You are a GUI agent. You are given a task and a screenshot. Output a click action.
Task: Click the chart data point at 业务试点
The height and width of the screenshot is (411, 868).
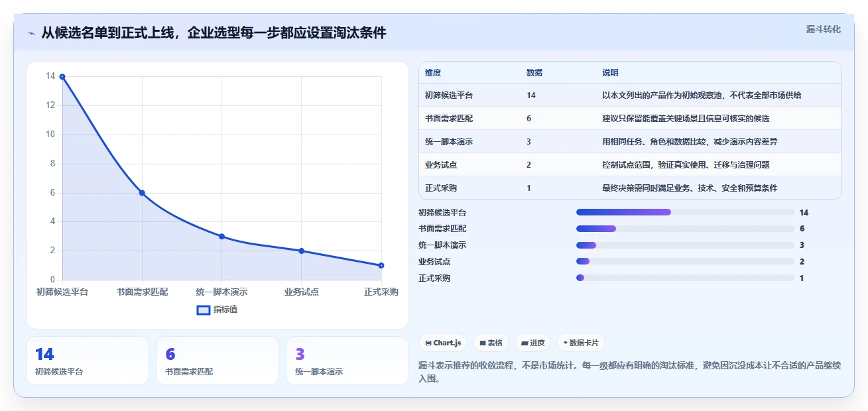pyautogui.click(x=302, y=251)
